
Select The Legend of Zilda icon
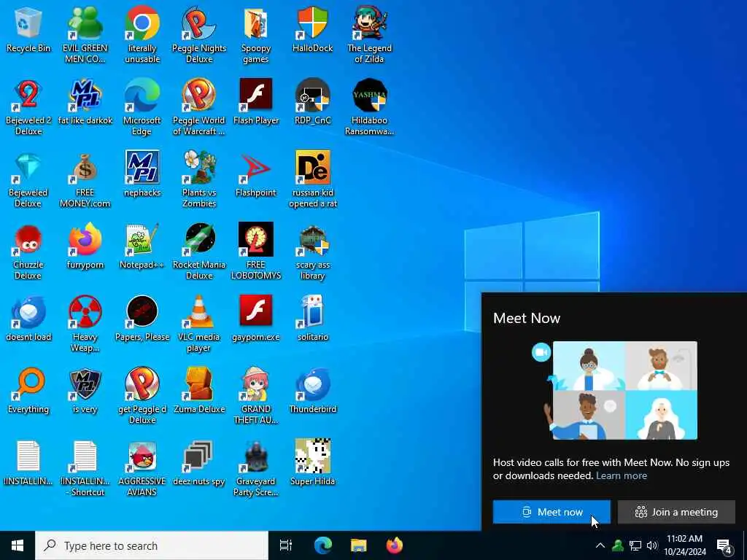pyautogui.click(x=369, y=35)
